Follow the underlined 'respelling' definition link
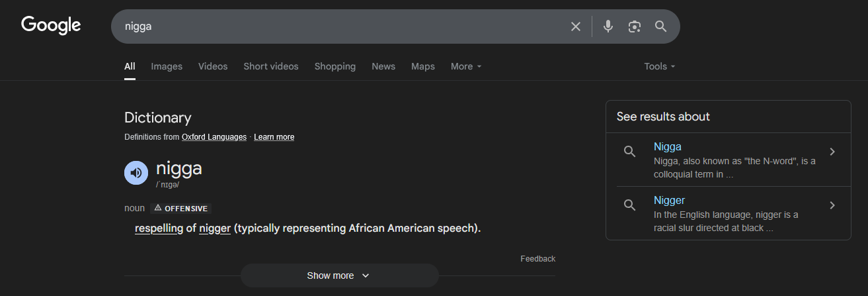The width and height of the screenshot is (868, 296). [x=159, y=228]
